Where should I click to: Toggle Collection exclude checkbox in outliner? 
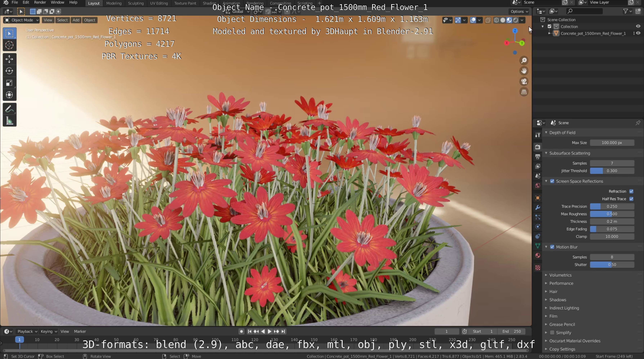549,26
